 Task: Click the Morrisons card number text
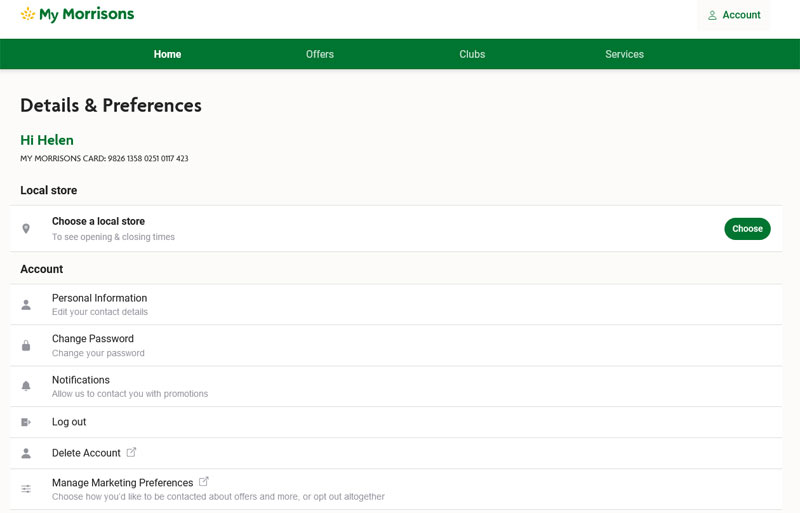click(x=104, y=159)
